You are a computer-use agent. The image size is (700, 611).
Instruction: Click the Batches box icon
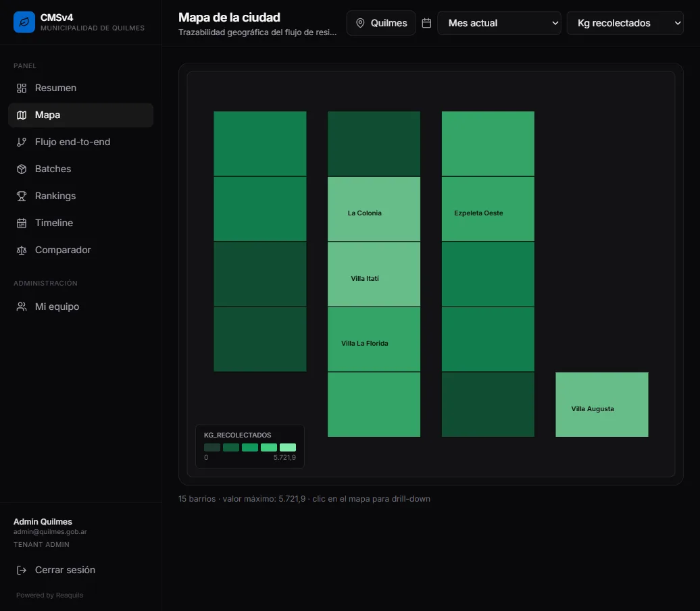[22, 169]
